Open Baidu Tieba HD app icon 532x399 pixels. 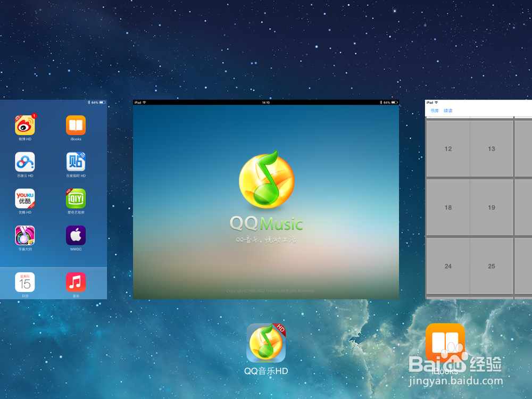76,162
